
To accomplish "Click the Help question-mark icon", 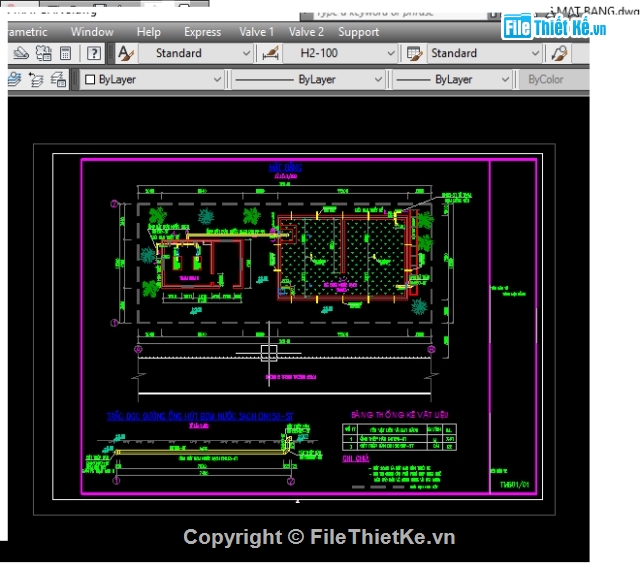I will tap(94, 53).
